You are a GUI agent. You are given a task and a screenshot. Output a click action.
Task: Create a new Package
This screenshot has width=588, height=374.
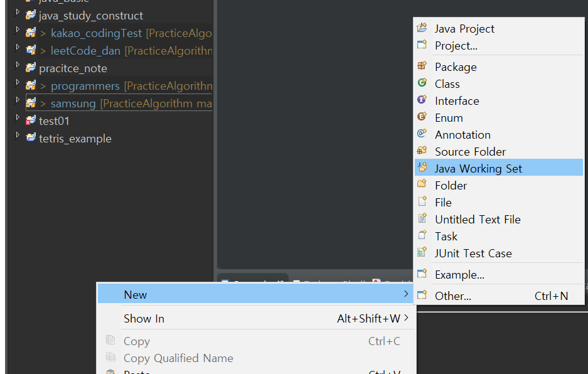[x=455, y=67]
